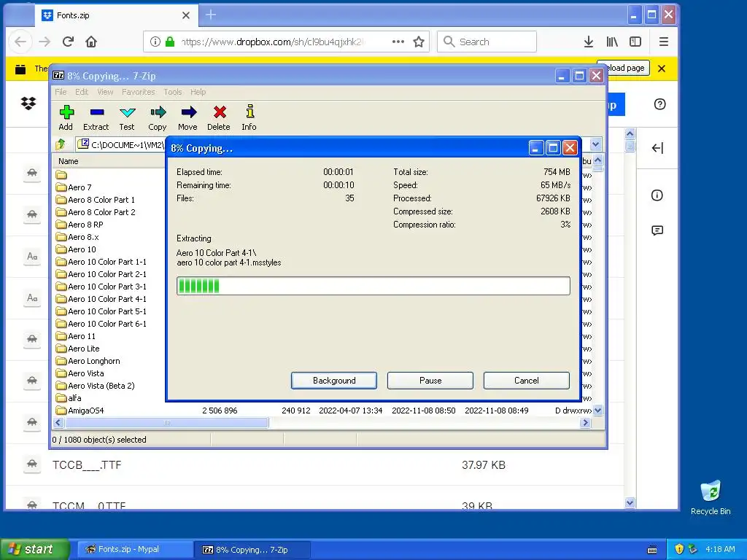Pause the copying operation

coord(430,381)
